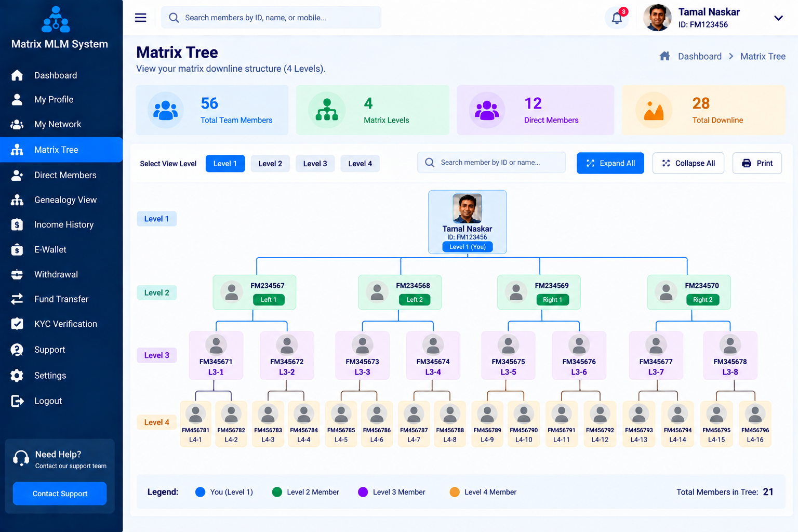
Task: Click the Settings gear icon
Action: click(17, 375)
